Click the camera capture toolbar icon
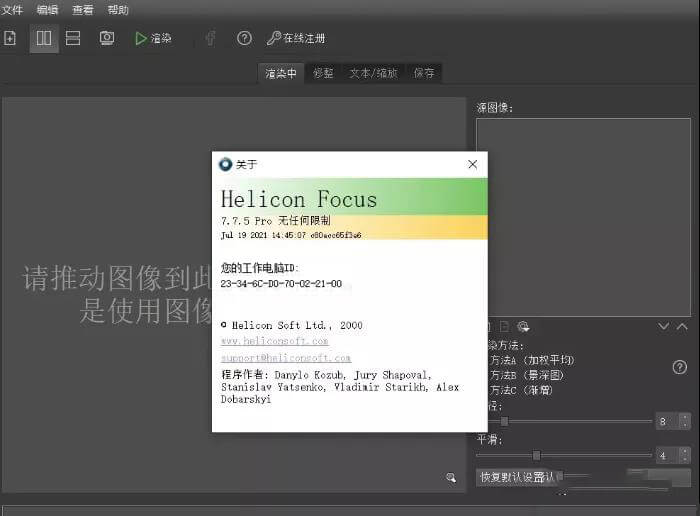Viewport: 700px width, 516px height. pyautogui.click(x=107, y=38)
